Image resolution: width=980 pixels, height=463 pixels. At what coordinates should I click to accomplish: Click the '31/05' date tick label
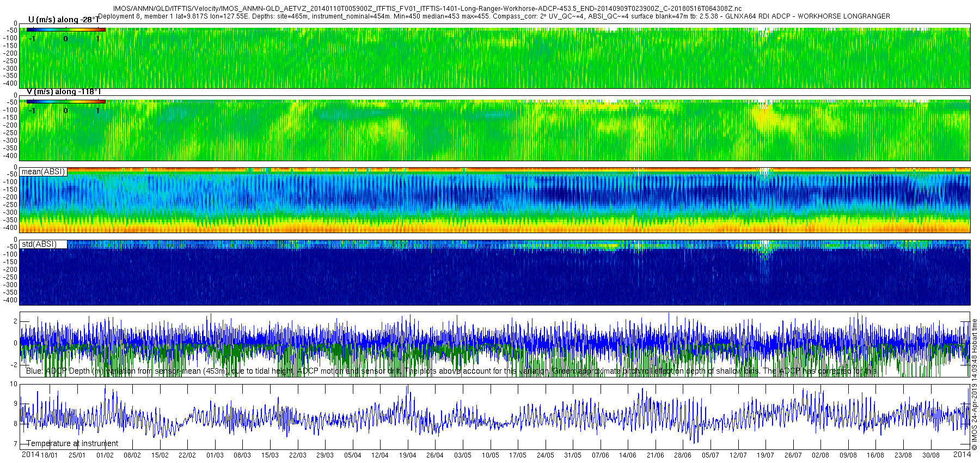(573, 455)
